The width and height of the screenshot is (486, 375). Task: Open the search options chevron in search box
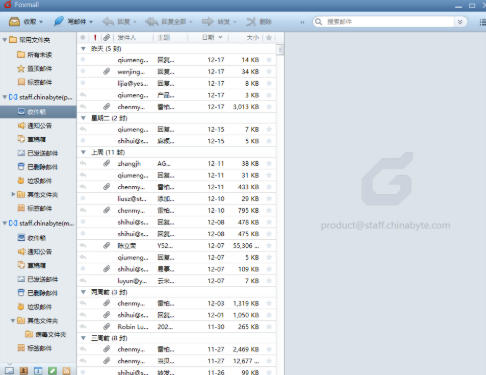point(460,22)
